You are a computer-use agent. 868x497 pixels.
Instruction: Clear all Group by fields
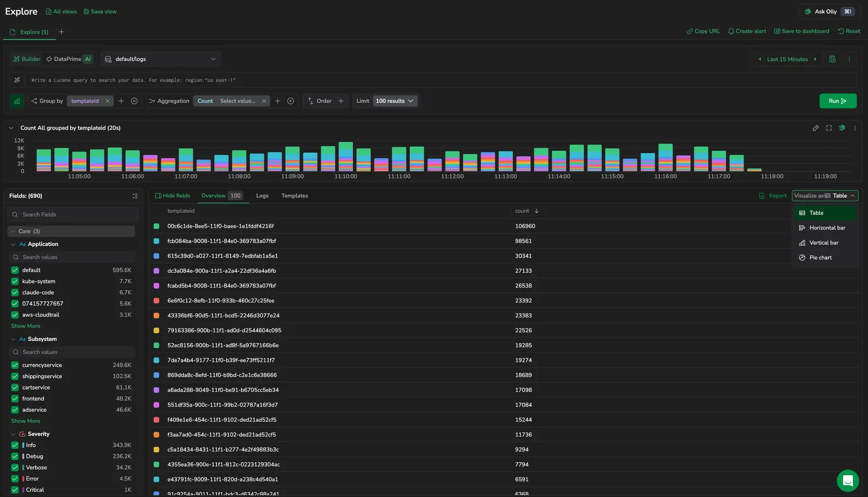(x=134, y=101)
